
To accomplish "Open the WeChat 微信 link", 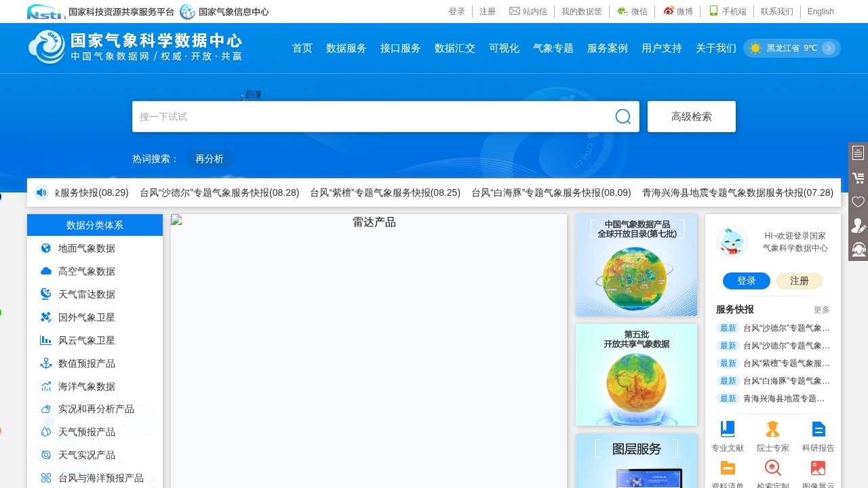I will click(x=632, y=12).
